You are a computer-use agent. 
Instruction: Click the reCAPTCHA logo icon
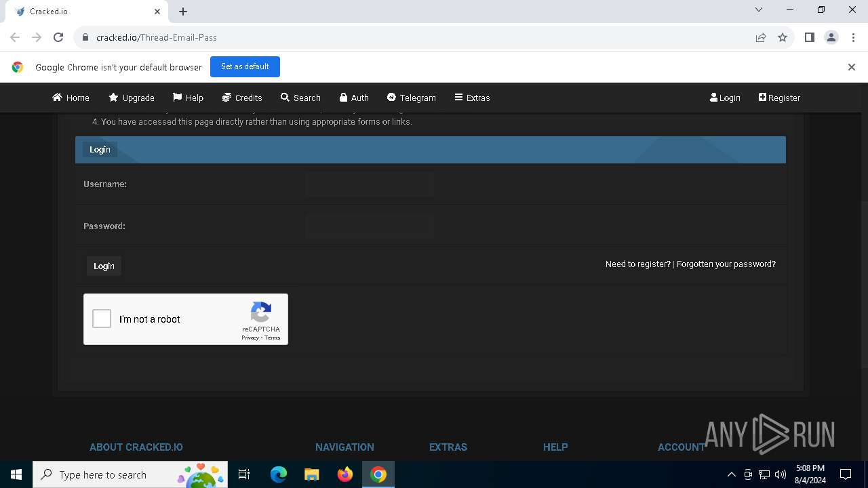(x=261, y=312)
